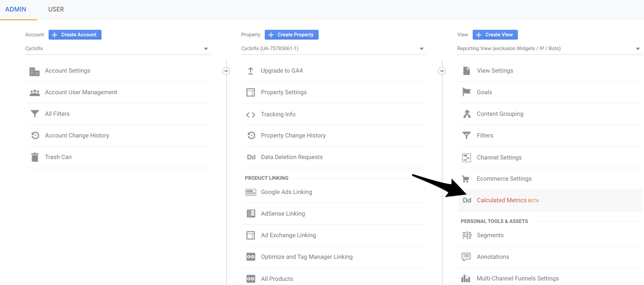Click the Create Account button
The width and height of the screenshot is (644, 285).
click(75, 35)
